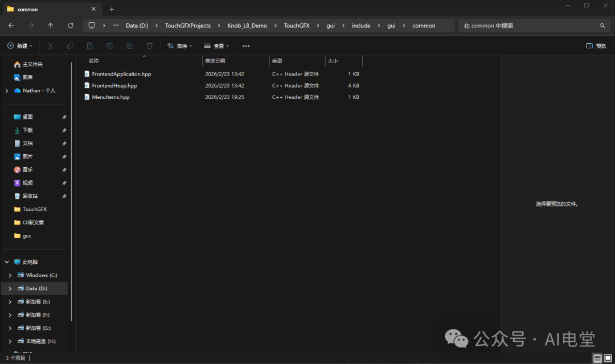The width and height of the screenshot is (615, 364).
Task: Close the common tab
Action: 93,9
